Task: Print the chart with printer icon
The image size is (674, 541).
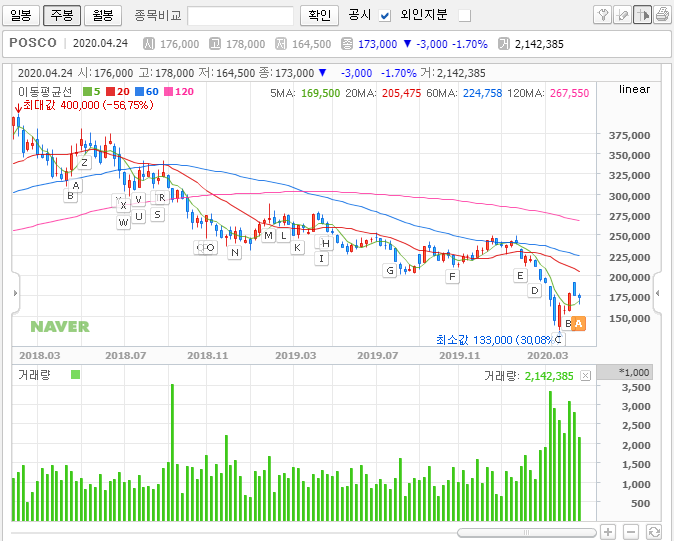Action: [662, 15]
